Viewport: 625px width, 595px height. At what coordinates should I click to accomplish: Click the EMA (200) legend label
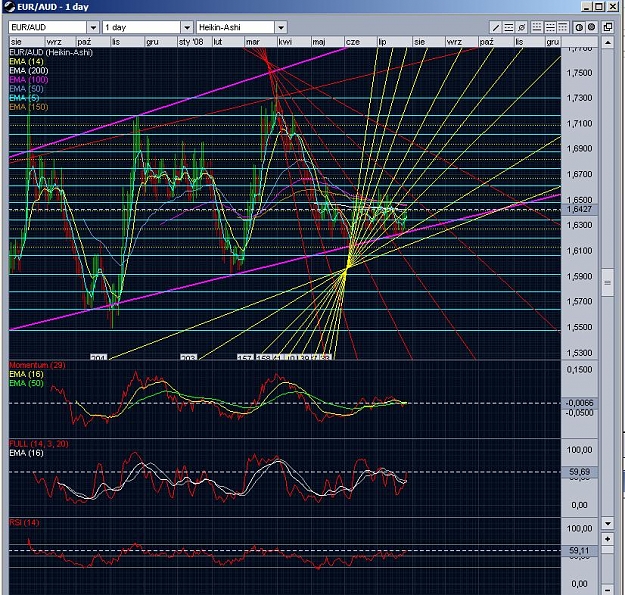point(29,71)
